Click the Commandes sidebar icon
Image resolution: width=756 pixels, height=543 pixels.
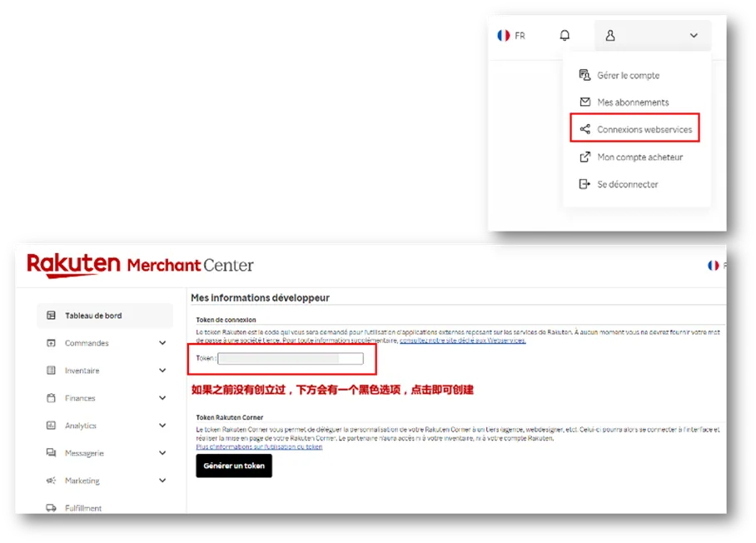point(51,343)
